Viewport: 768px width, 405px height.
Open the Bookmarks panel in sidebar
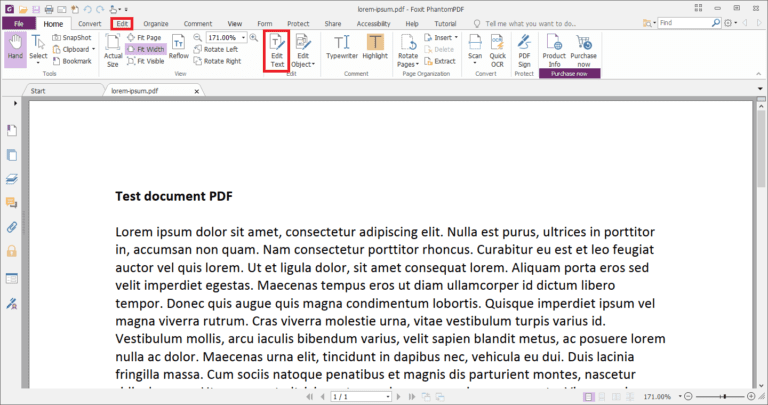click(x=12, y=130)
